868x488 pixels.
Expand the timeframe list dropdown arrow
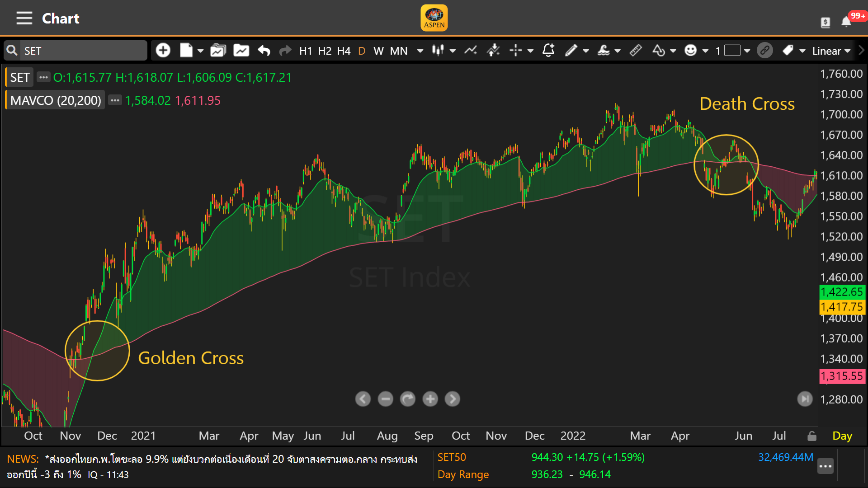tap(420, 51)
